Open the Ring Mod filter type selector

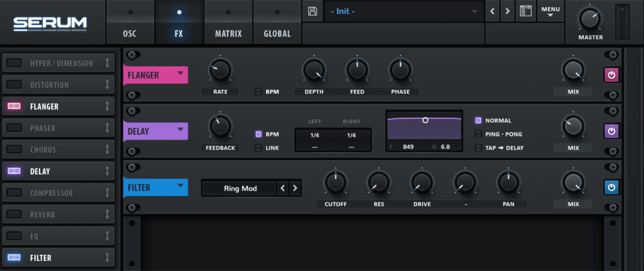(x=240, y=189)
